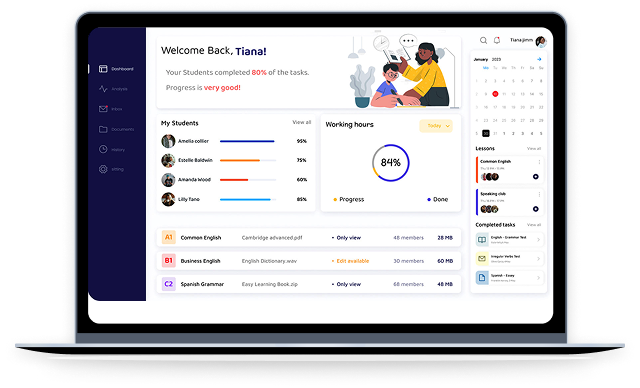The image size is (640, 388).
Task: Click Amelia Collier's progress bar
Action: 248,141
